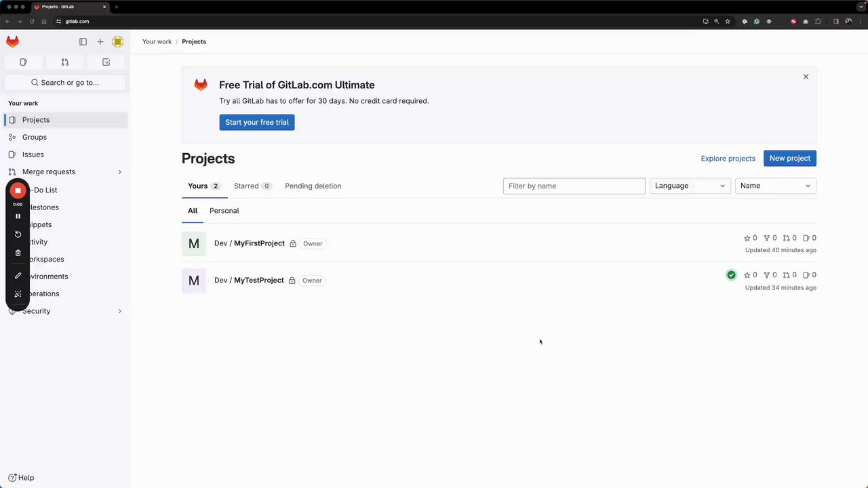Open merge requests shortcut icon

coord(65,62)
